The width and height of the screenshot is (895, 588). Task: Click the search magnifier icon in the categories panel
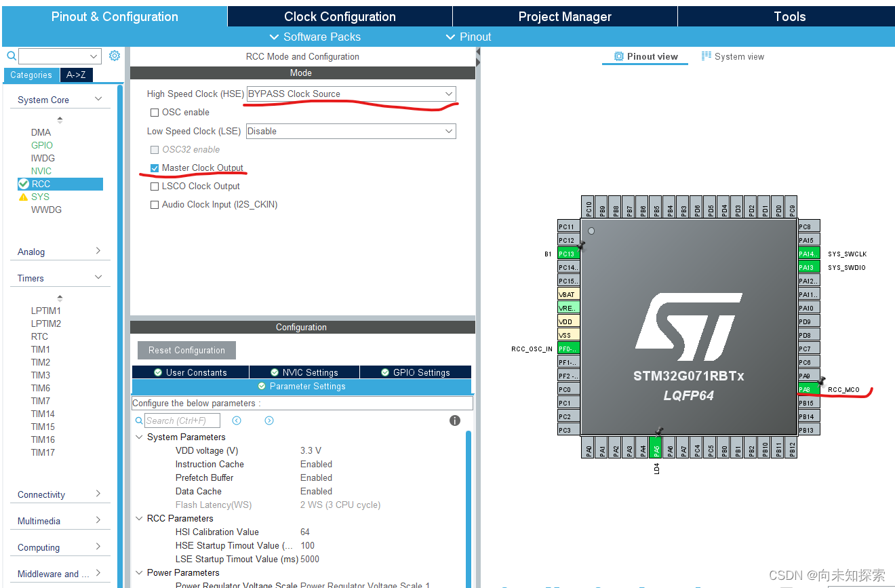coord(12,56)
